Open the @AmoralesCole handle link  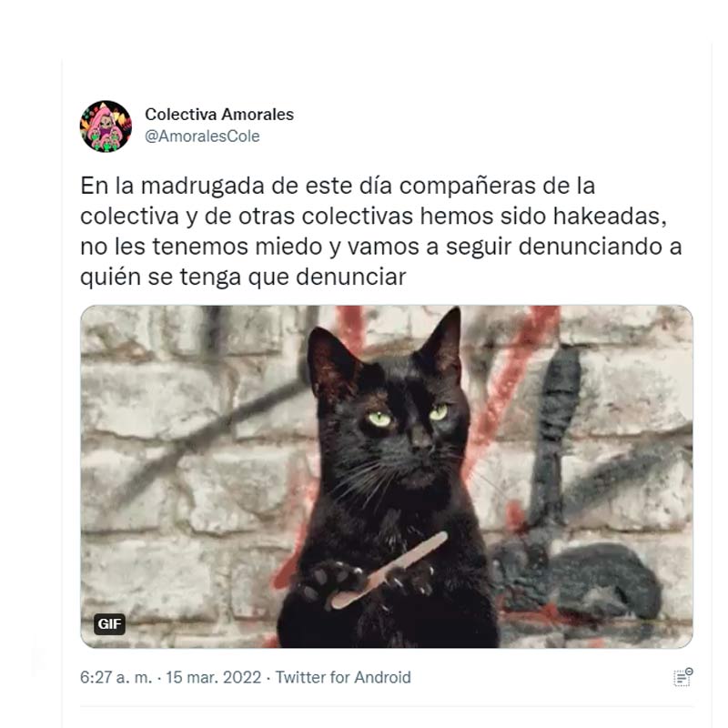(202, 136)
